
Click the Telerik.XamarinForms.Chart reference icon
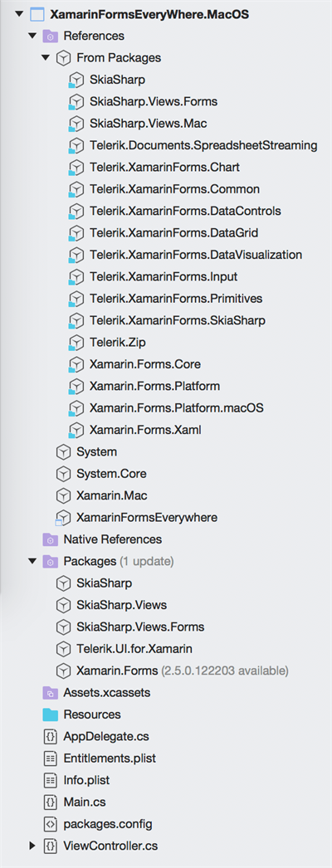tap(76, 168)
